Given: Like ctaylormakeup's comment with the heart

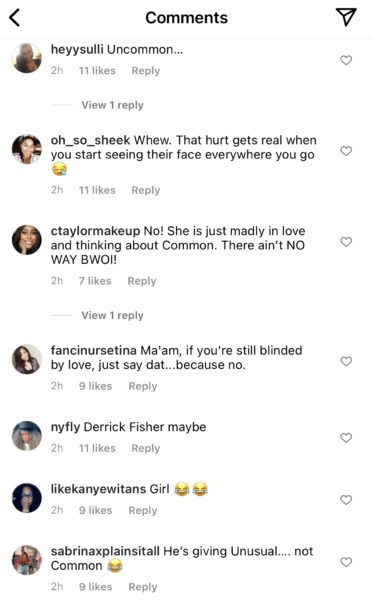Looking at the screenshot, I should [346, 241].
